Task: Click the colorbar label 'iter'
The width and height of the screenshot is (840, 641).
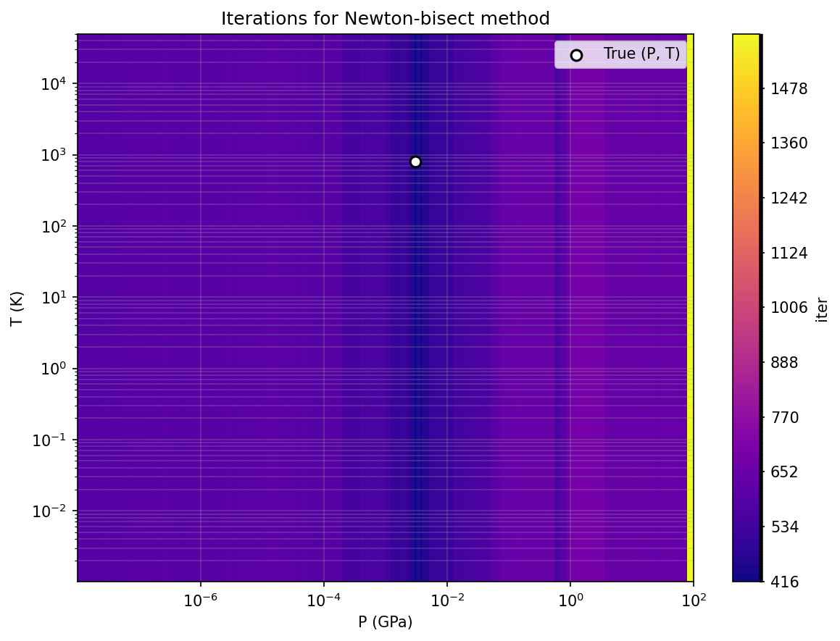Action: 822,310
